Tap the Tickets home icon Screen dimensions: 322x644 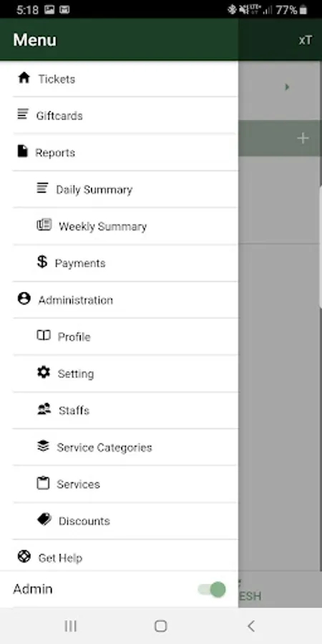coord(24,77)
